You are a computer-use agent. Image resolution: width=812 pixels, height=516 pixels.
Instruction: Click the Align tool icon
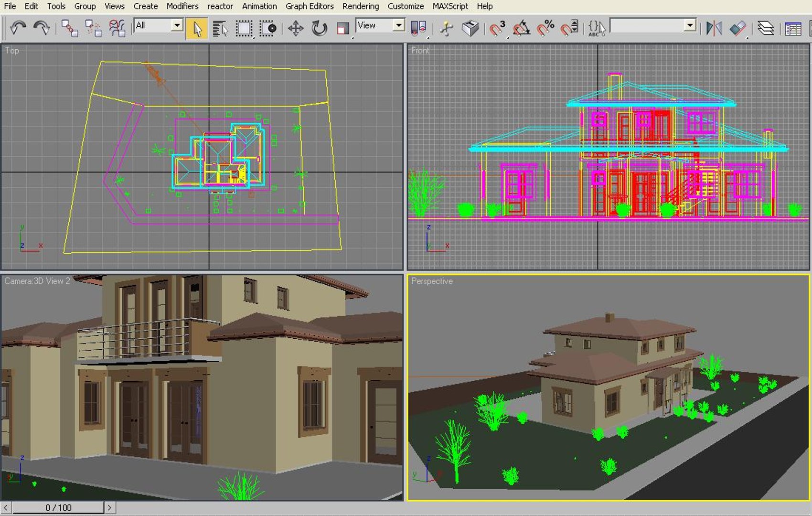point(738,28)
